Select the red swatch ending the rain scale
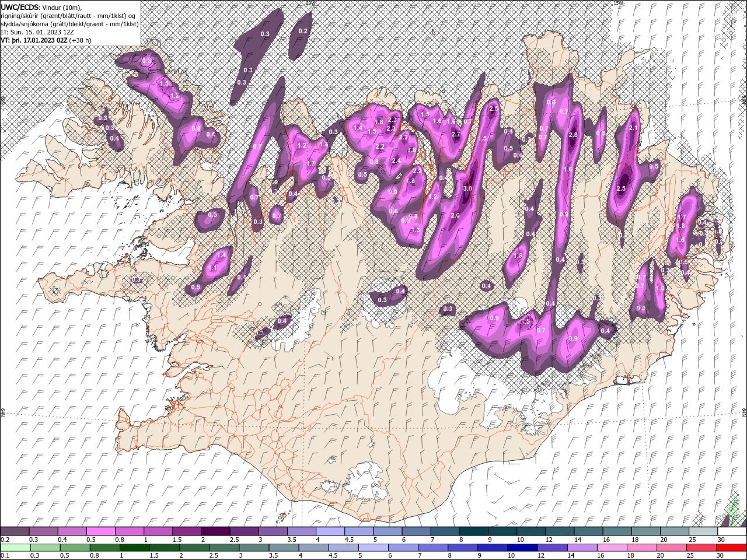Screen dimensions: 747x560 (731, 548)
